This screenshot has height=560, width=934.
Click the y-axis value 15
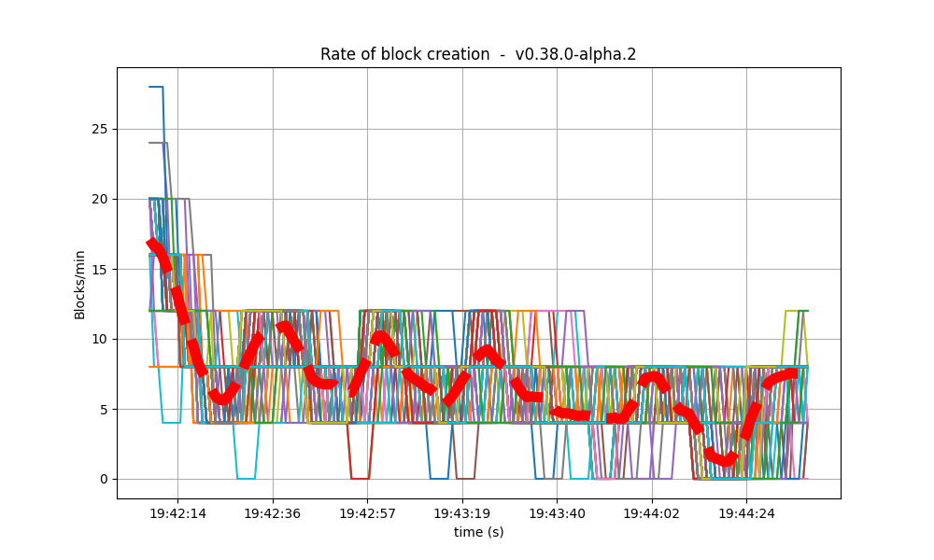click(101, 271)
